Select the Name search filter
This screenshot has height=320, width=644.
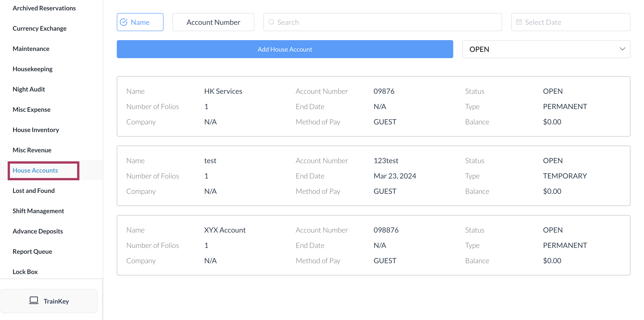[140, 22]
